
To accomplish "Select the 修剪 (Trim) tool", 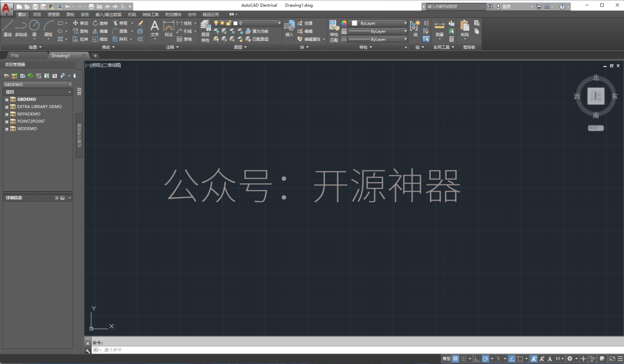I will (120, 23).
